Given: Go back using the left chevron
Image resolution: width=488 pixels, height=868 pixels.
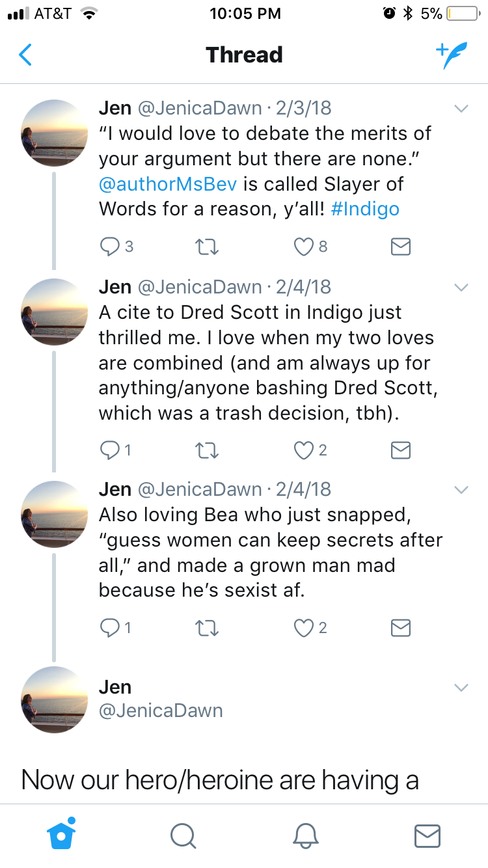Looking at the screenshot, I should click(25, 55).
